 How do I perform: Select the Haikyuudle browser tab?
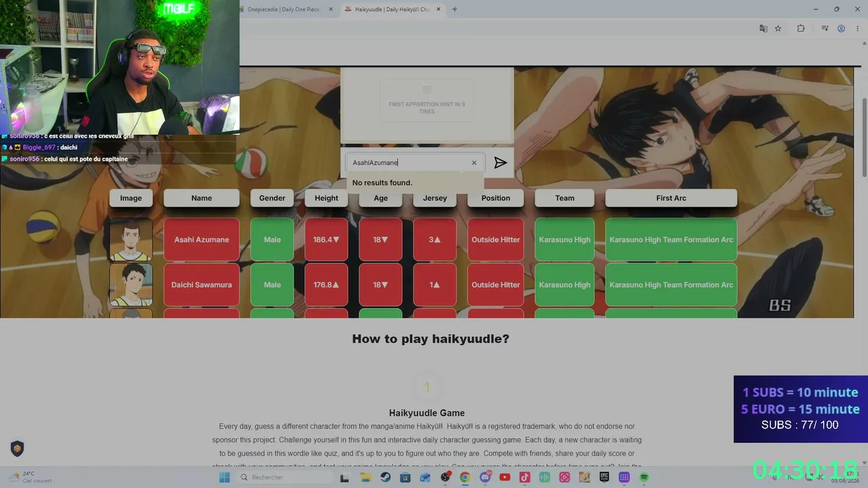392,9
